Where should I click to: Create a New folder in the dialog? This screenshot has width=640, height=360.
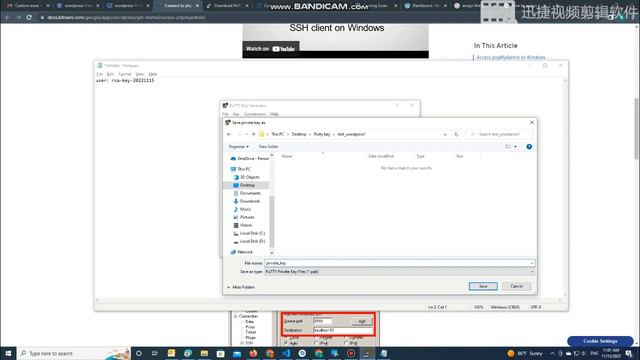(268, 147)
